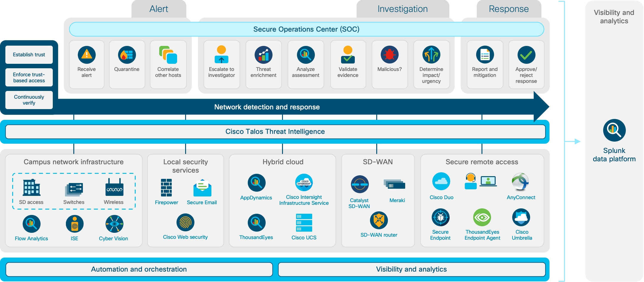Viewport: 644px width, 282px height.
Task: Select the Wireless router icon
Action: click(114, 187)
